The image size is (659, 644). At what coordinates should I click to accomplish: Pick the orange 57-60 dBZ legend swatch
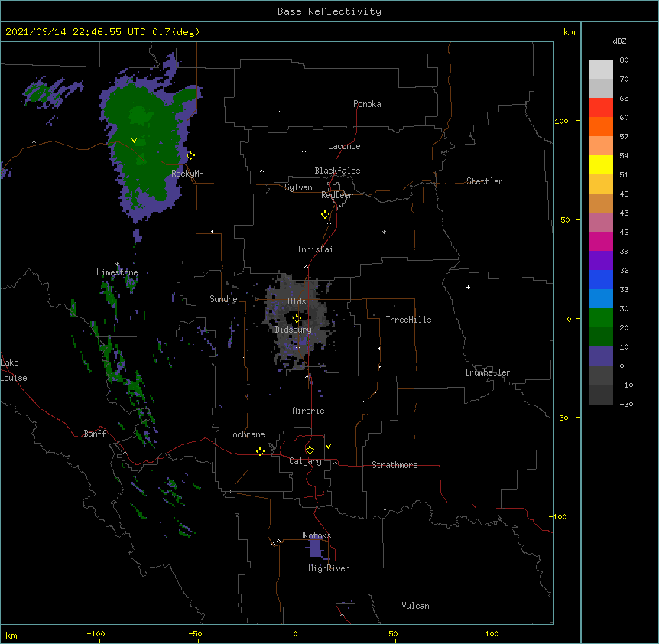point(601,126)
